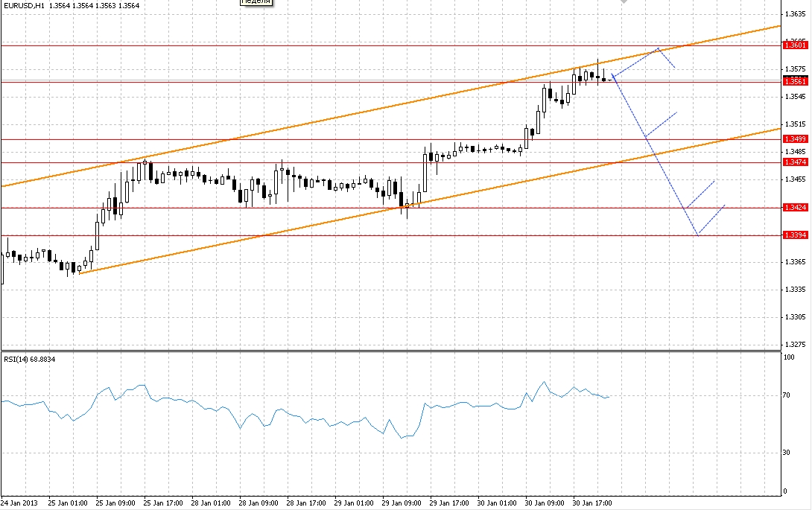812x510 pixels.
Task: Select the red 1.3424 price level label
Action: click(x=796, y=208)
